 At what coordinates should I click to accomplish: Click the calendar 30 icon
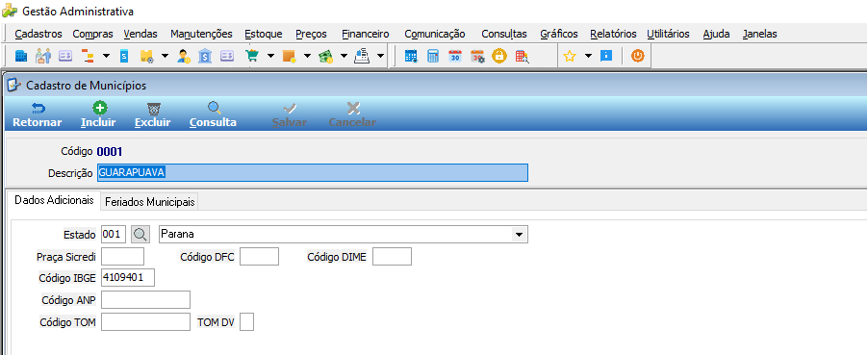(455, 56)
